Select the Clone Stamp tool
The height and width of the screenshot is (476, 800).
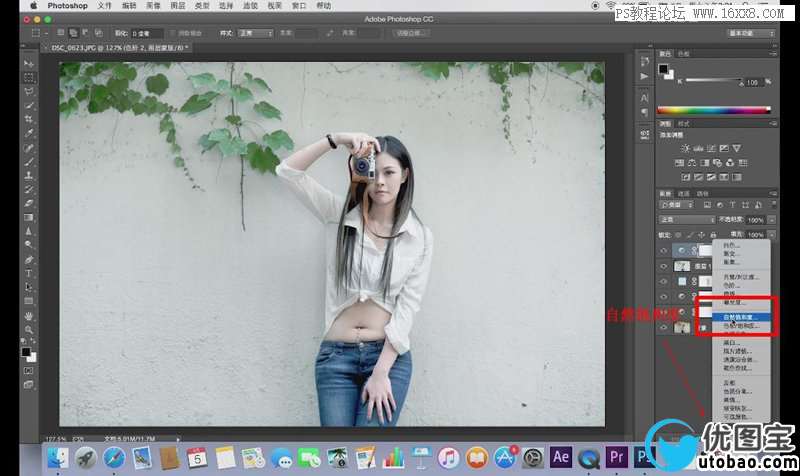(29, 176)
